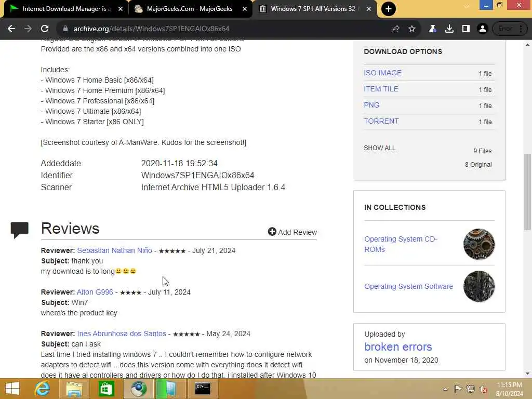The image size is (532, 399).
Task: Click the page vertical scrollbar thumb
Action: point(527,192)
